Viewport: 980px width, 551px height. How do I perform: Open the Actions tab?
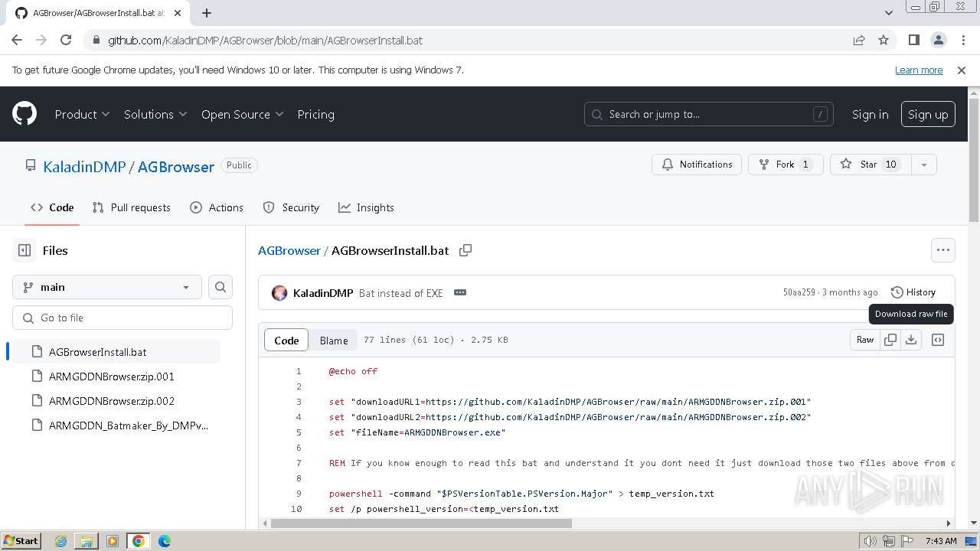pos(217,207)
